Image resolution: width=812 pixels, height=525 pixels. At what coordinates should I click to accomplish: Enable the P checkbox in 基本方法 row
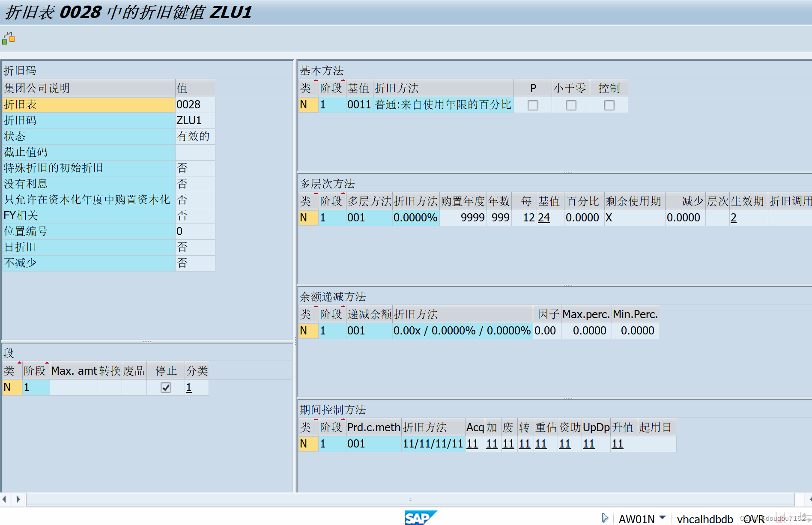click(x=533, y=105)
